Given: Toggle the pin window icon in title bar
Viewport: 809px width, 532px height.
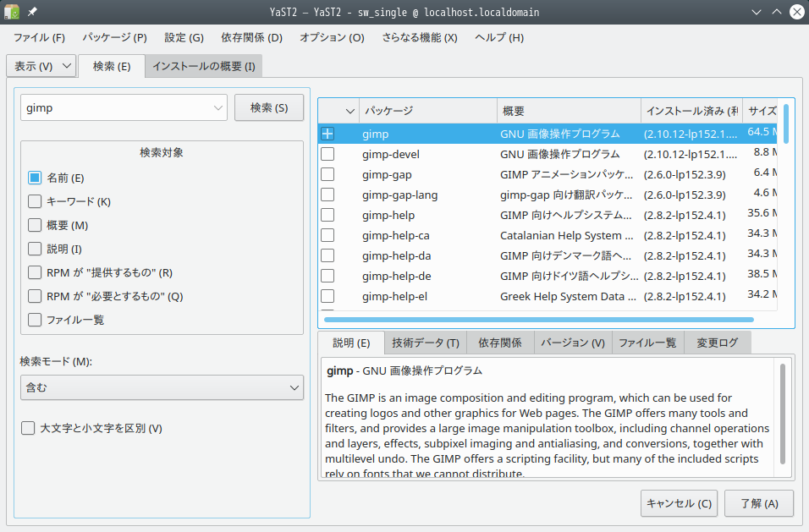Looking at the screenshot, I should (x=32, y=12).
